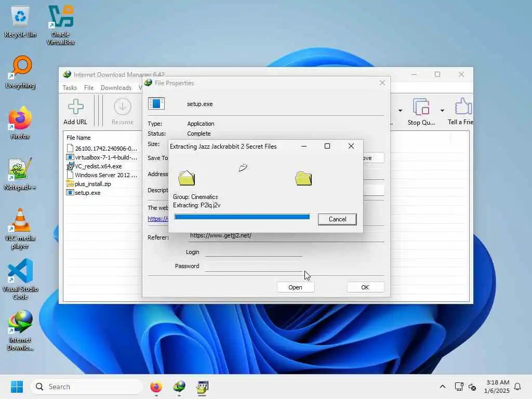Click the taskbar Search box
532x399 pixels.
point(87,387)
